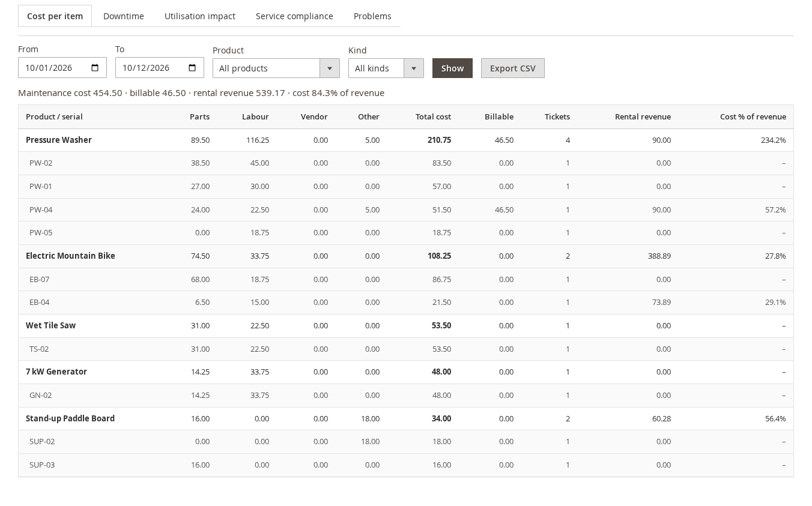The width and height of the screenshot is (812, 506).
Task: Open the Service compliance tab
Action: (294, 16)
